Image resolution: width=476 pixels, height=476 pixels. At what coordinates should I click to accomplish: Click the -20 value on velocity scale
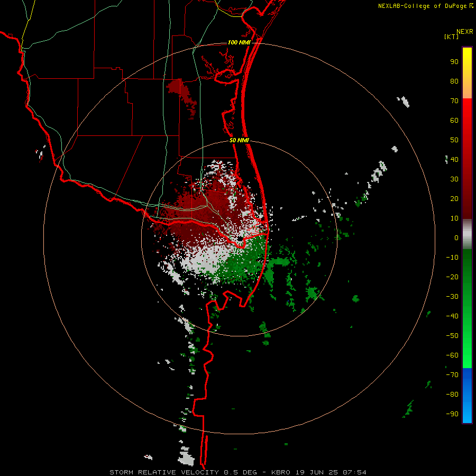[452, 277]
